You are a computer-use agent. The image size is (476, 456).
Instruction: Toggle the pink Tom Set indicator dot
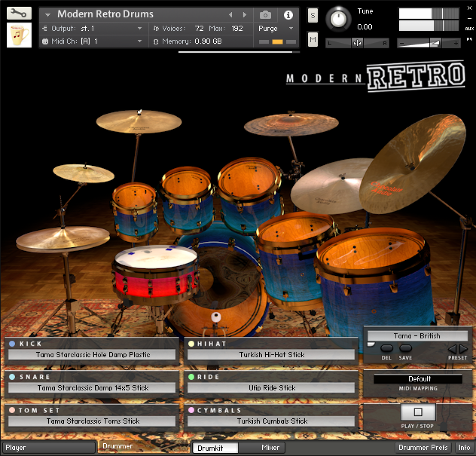(12, 410)
